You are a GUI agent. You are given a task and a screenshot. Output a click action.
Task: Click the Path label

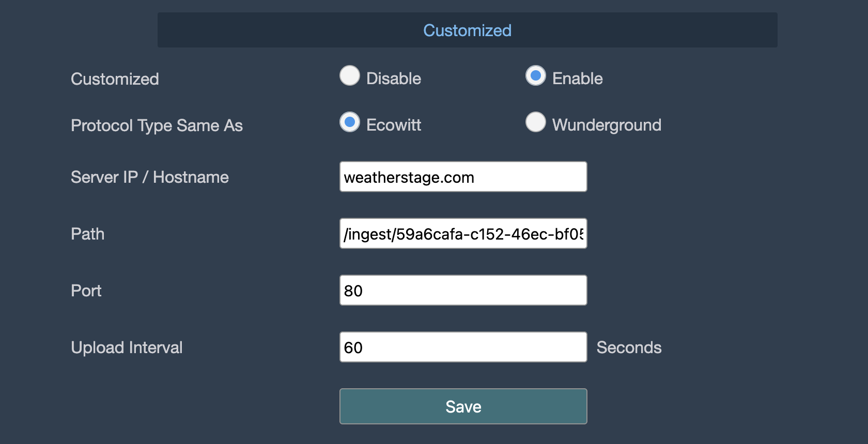pos(87,234)
